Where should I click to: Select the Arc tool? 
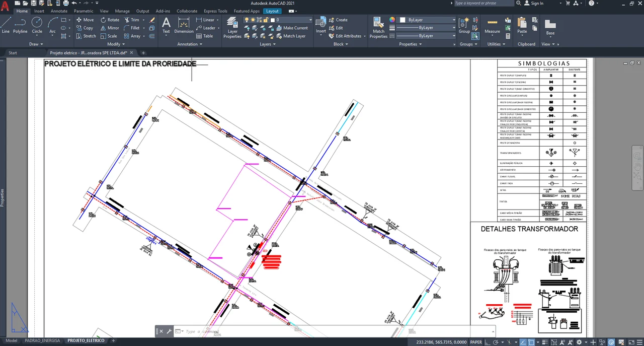(52, 25)
